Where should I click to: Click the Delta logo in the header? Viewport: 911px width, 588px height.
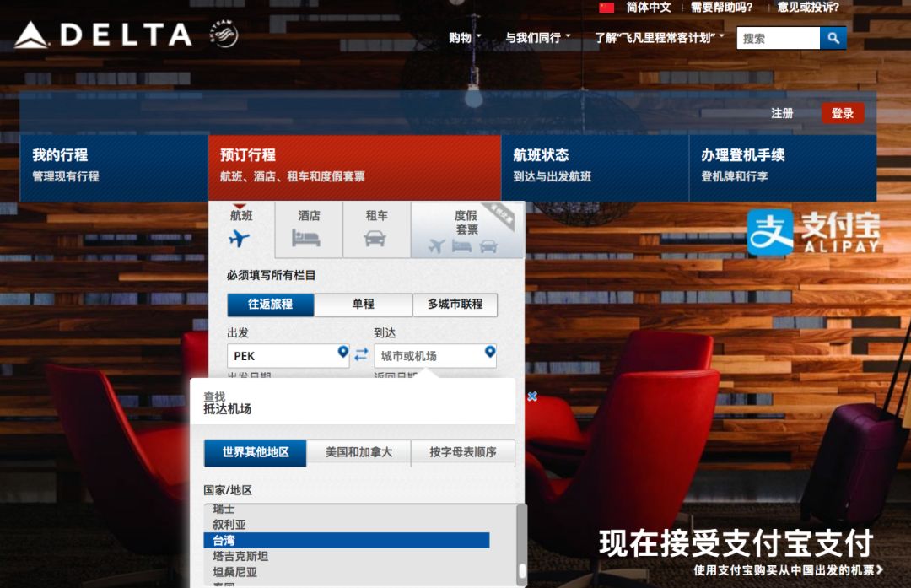pyautogui.click(x=101, y=36)
